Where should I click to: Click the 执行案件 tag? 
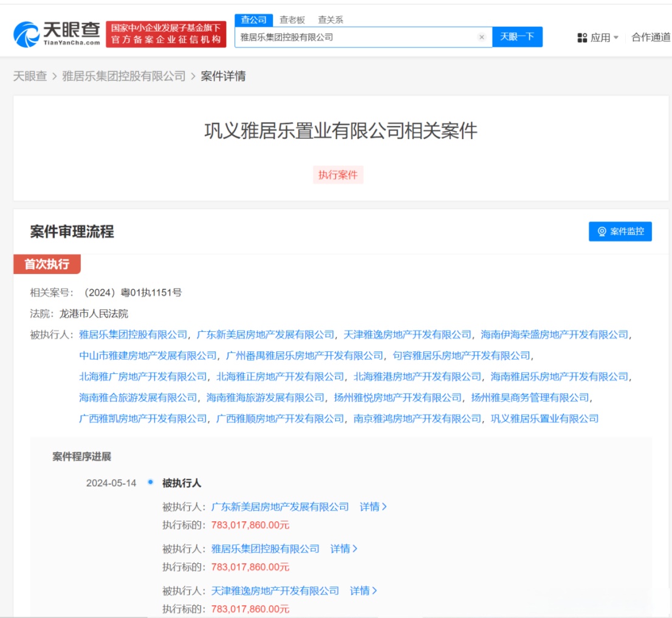click(338, 175)
